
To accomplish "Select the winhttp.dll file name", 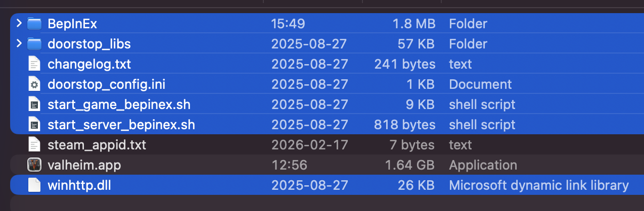I will point(79,185).
